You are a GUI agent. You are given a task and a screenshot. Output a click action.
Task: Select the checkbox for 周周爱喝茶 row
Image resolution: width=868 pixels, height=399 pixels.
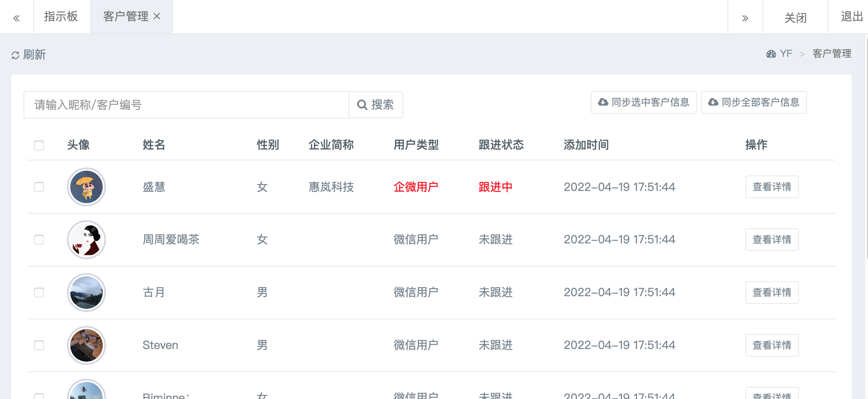tap(39, 240)
